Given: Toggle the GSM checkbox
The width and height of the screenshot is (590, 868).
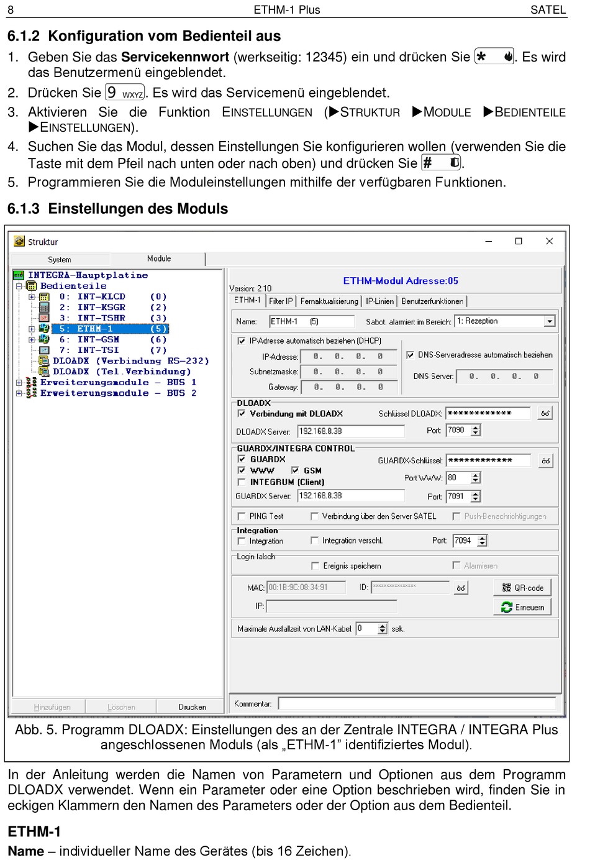Looking at the screenshot, I should click(x=295, y=470).
